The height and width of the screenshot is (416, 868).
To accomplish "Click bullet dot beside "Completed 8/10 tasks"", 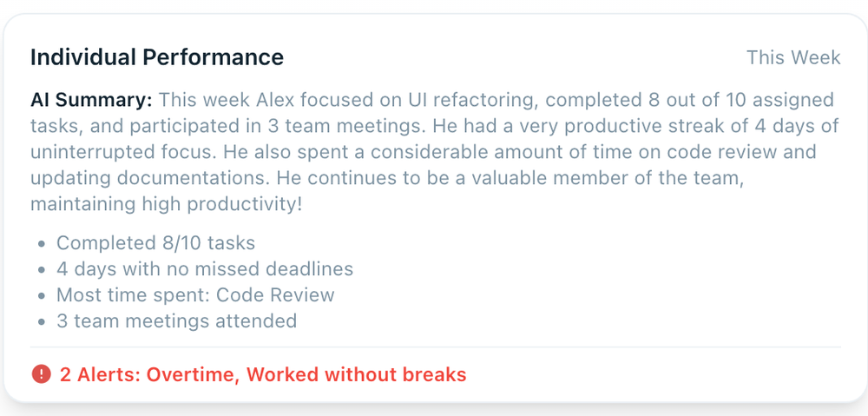I will (x=41, y=244).
